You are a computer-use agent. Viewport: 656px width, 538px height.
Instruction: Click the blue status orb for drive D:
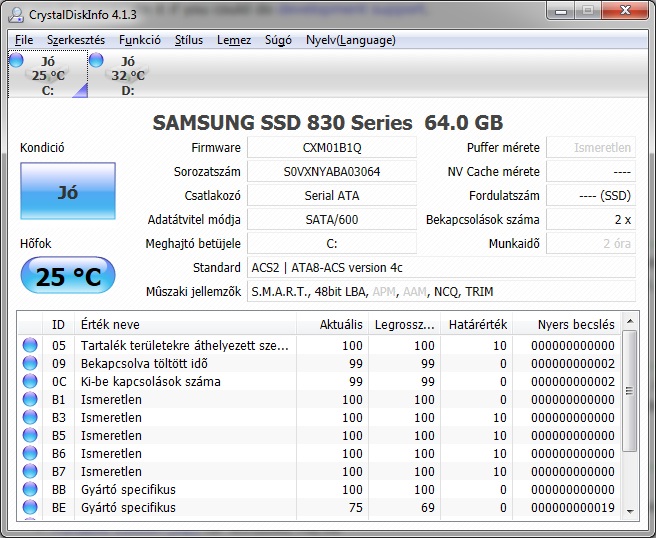click(96, 60)
